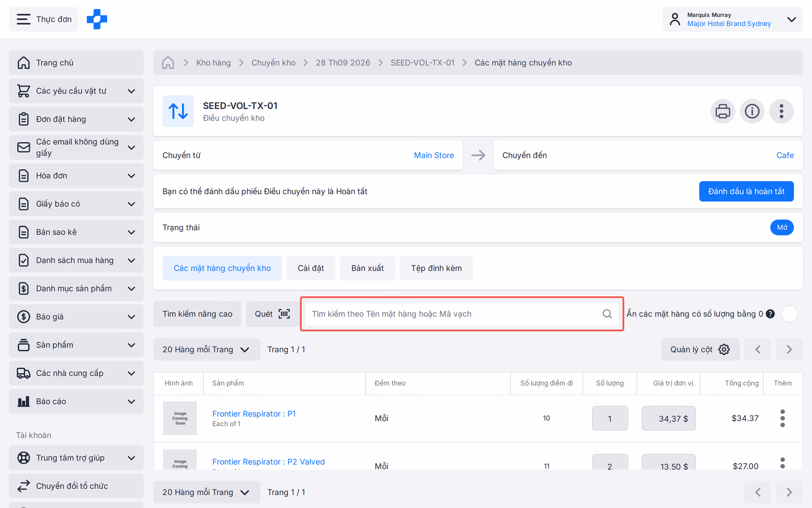812x508 pixels.
Task: Open top 20 Hàng mỗi Trang dropdown
Action: pos(207,350)
